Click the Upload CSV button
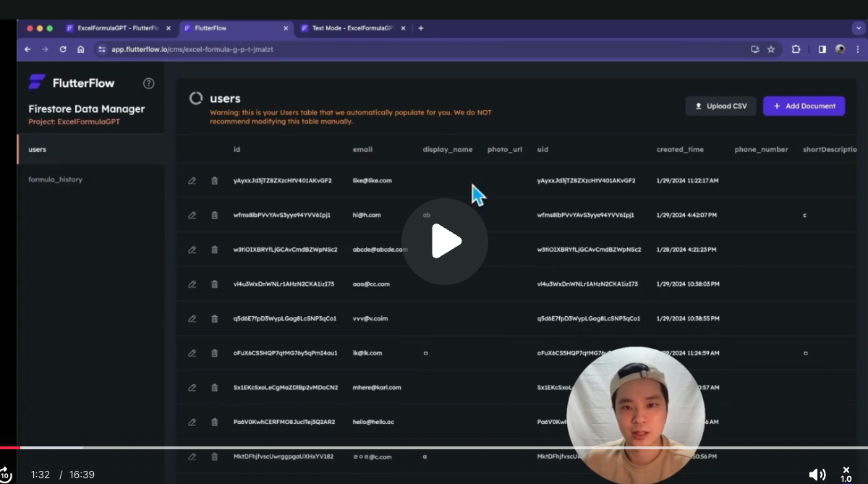The width and height of the screenshot is (868, 484). pyautogui.click(x=720, y=106)
